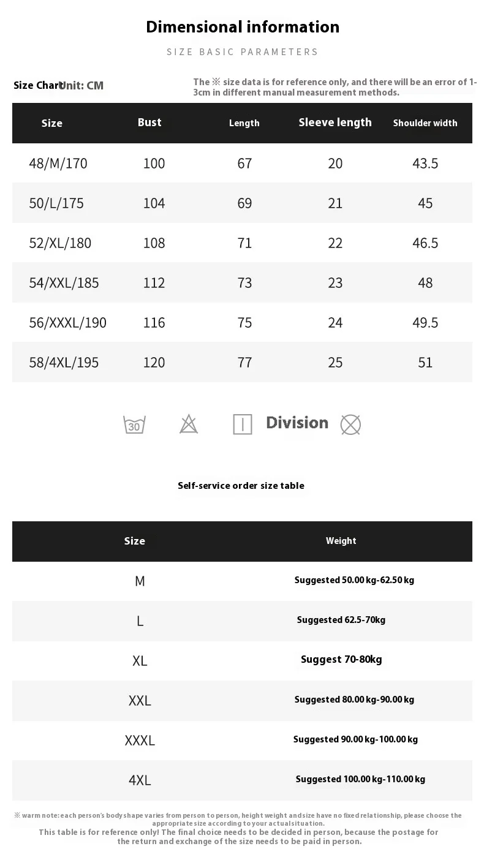Select the XL row in weight table
The width and height of the screenshot is (484, 868).
pos(140,661)
